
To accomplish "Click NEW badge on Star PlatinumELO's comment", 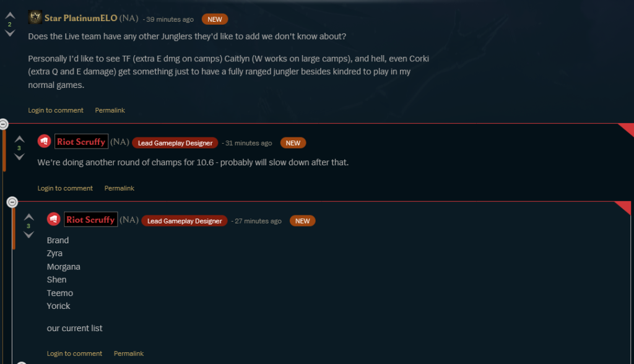I will 215,19.
